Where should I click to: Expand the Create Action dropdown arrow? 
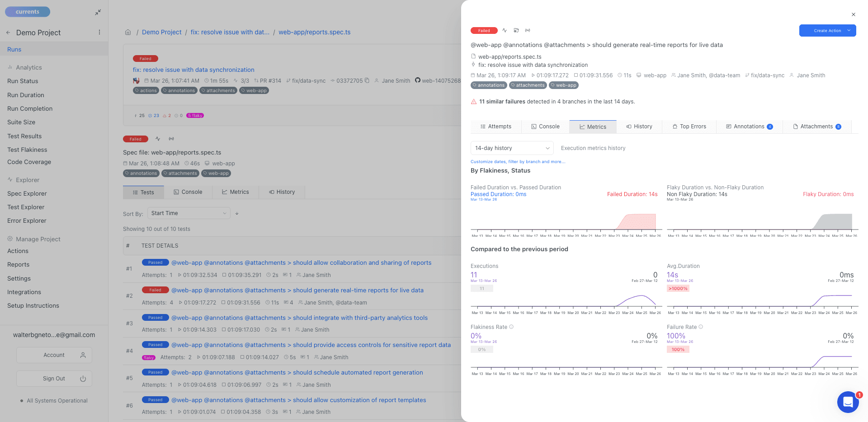pyautogui.click(x=849, y=30)
